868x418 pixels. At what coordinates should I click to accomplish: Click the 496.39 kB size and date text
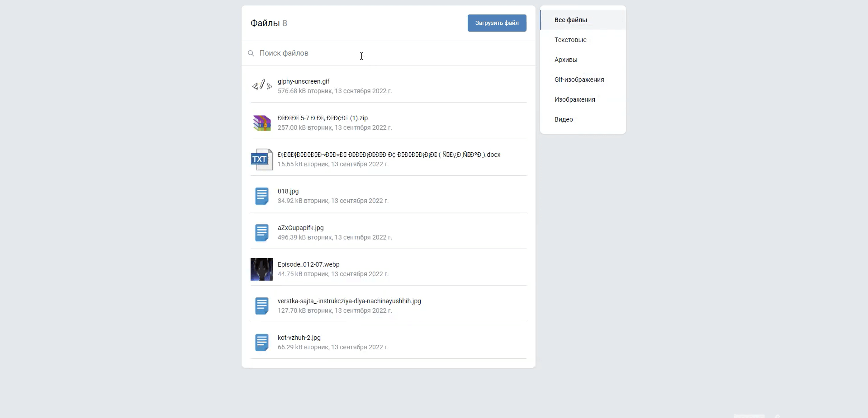pyautogui.click(x=335, y=237)
